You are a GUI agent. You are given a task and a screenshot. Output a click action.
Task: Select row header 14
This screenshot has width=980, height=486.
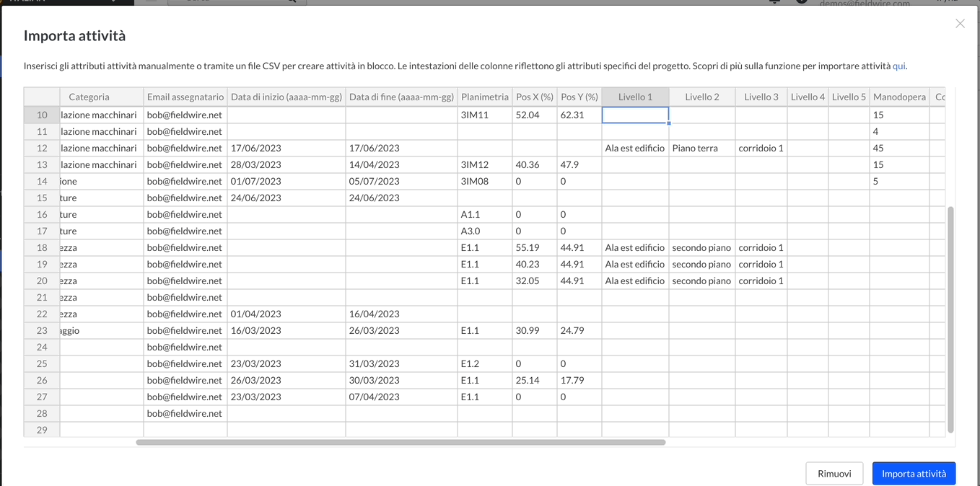tap(42, 181)
